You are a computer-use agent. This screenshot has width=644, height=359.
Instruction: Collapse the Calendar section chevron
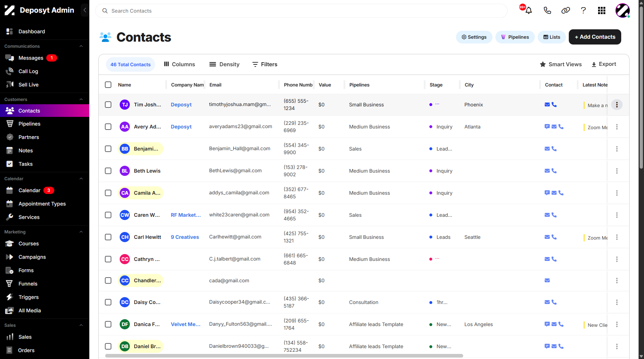pos(81,179)
